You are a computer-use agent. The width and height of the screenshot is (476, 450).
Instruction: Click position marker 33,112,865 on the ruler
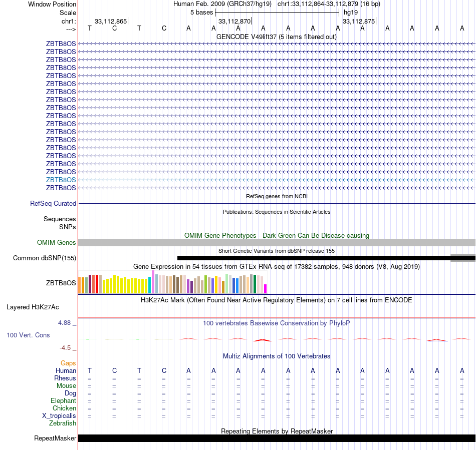point(111,21)
